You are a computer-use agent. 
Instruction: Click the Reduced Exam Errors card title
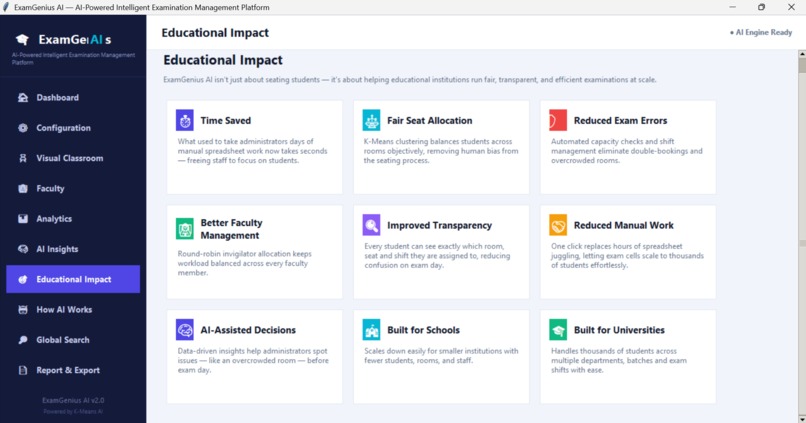(x=620, y=120)
